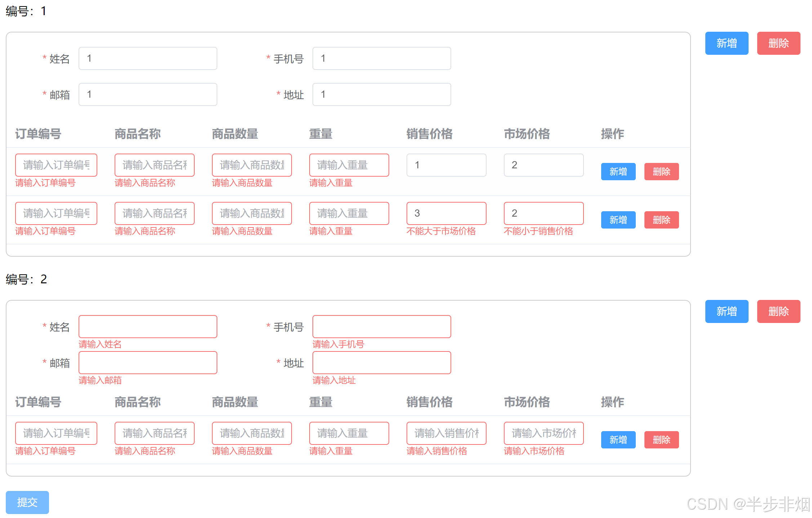
Task: Click 删除 button beside form section 2
Action: pyautogui.click(x=778, y=311)
